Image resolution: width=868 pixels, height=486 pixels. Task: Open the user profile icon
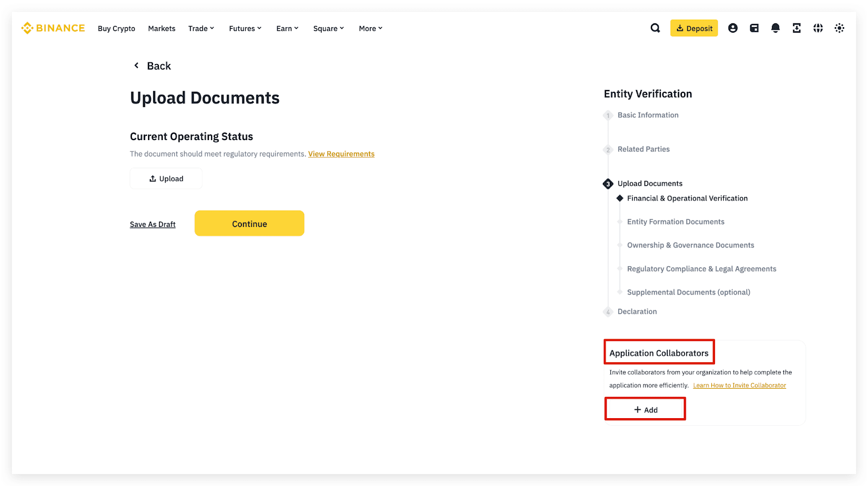pos(732,28)
